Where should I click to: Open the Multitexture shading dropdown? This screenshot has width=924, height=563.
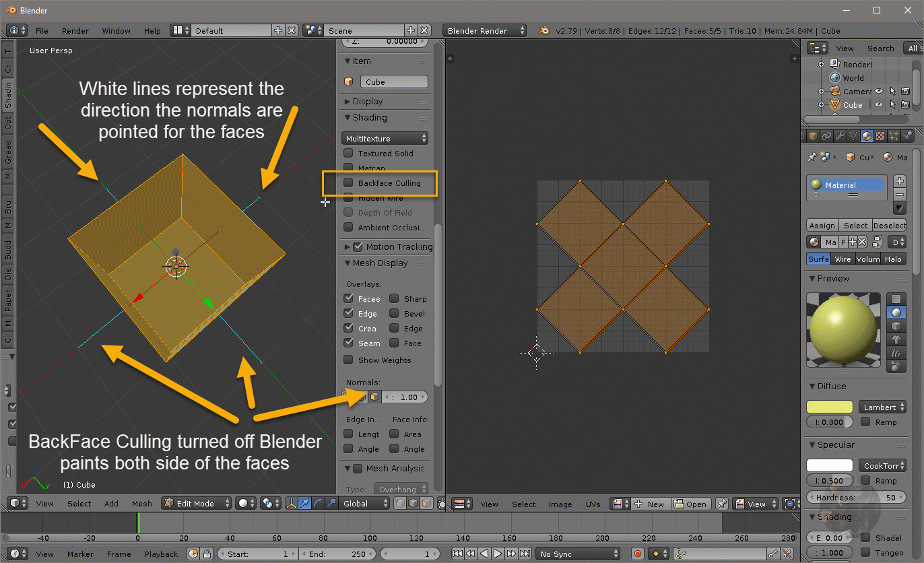point(385,138)
